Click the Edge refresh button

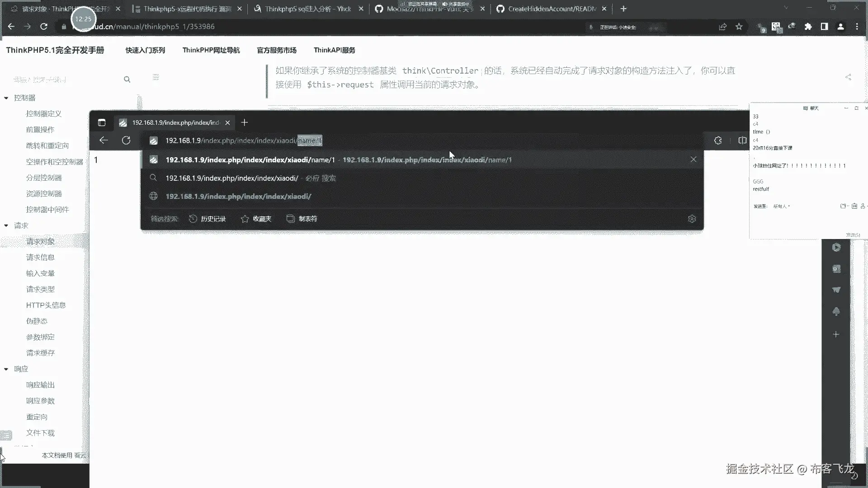pos(126,141)
